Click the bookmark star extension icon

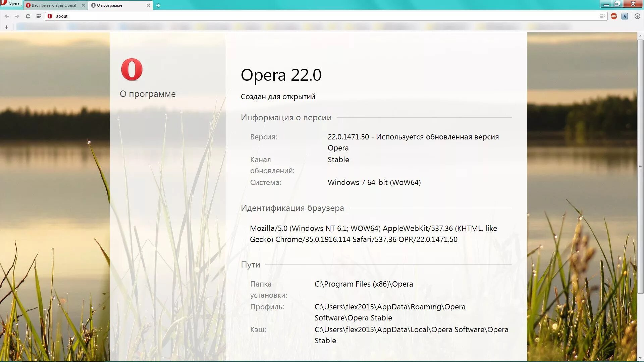(x=625, y=16)
